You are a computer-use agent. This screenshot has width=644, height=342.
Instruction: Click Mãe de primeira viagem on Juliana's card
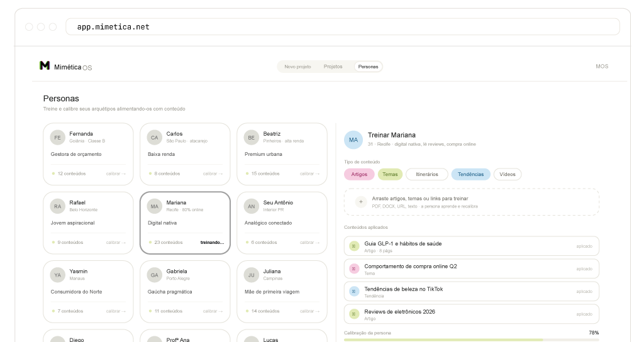(x=272, y=292)
